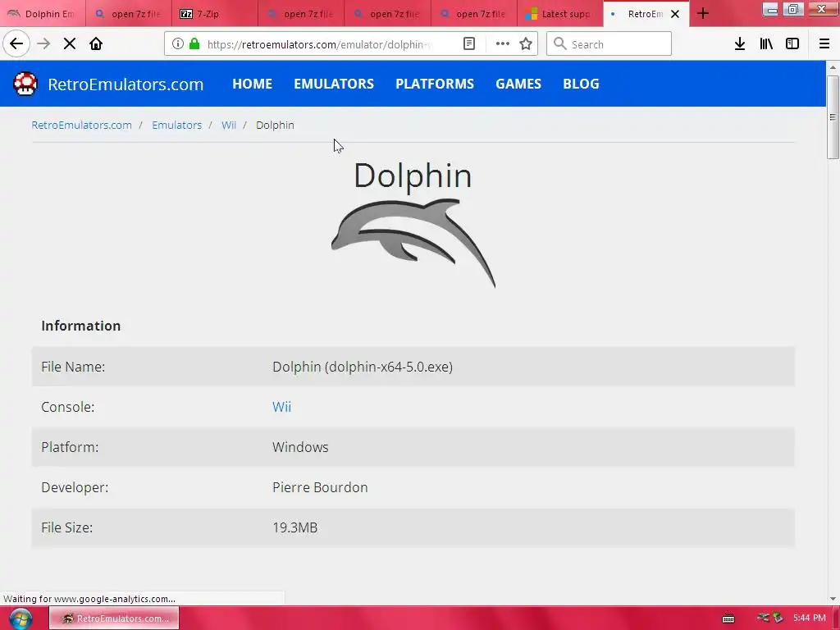Viewport: 840px width, 630px height.
Task: Open the HOME navigation item
Action: [253, 84]
